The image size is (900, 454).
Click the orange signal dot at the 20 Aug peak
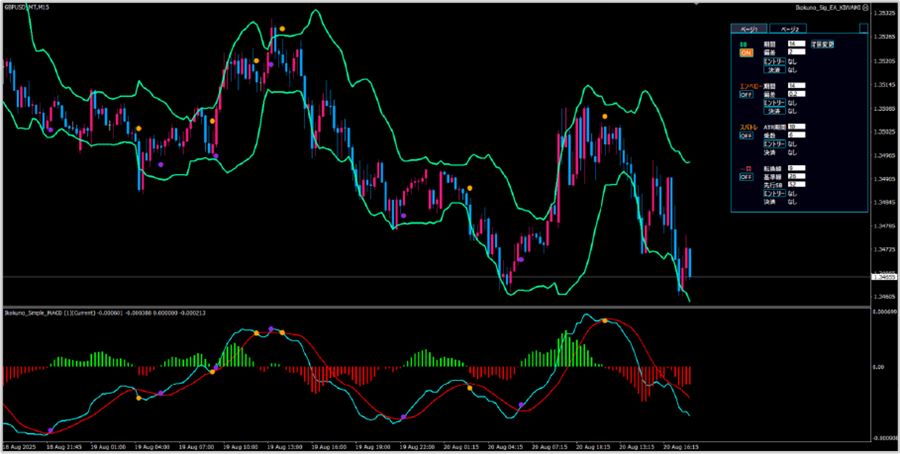pyautogui.click(x=604, y=116)
